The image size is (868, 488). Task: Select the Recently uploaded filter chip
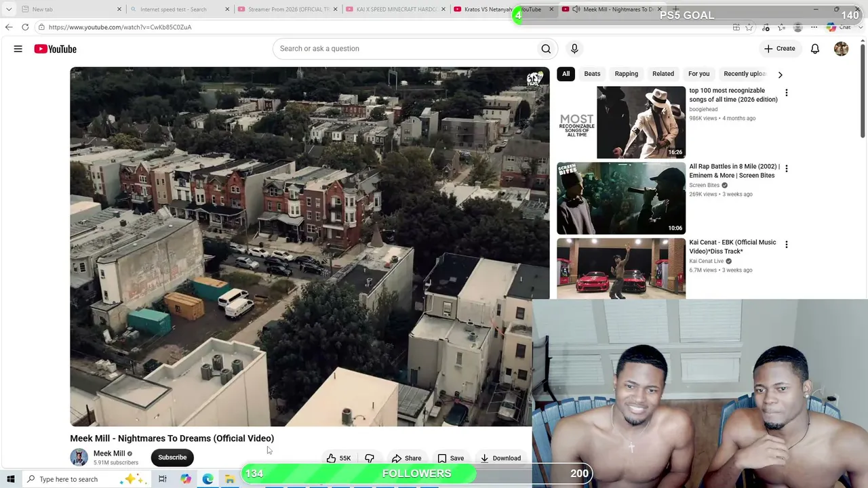click(x=744, y=74)
